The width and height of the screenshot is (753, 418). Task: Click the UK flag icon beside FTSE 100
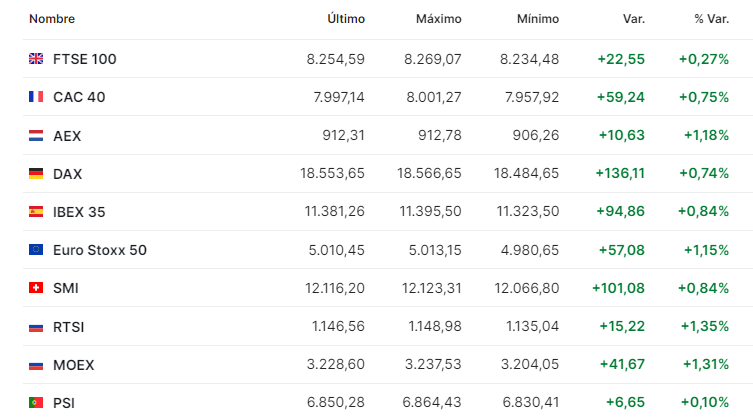[x=36, y=59]
